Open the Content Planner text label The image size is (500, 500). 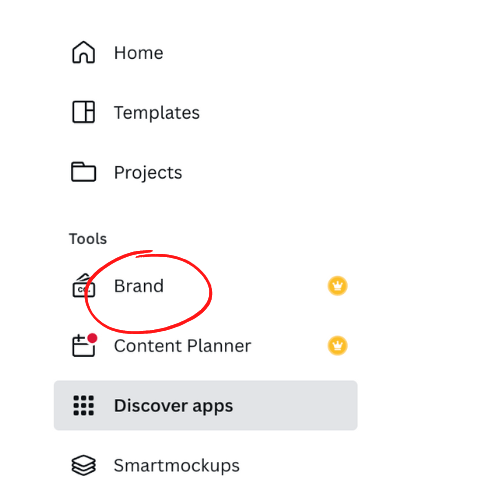(x=182, y=346)
